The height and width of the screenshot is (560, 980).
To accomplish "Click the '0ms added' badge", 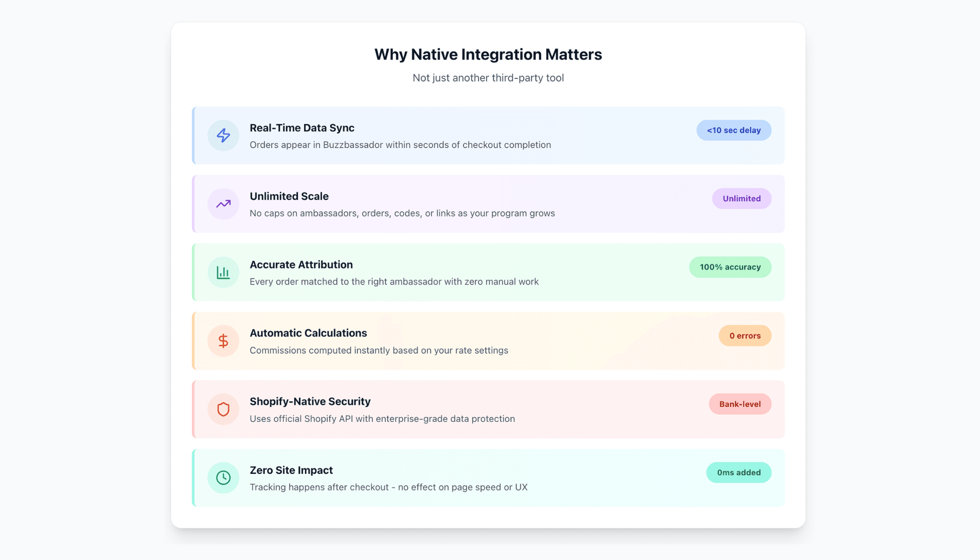I will 738,472.
